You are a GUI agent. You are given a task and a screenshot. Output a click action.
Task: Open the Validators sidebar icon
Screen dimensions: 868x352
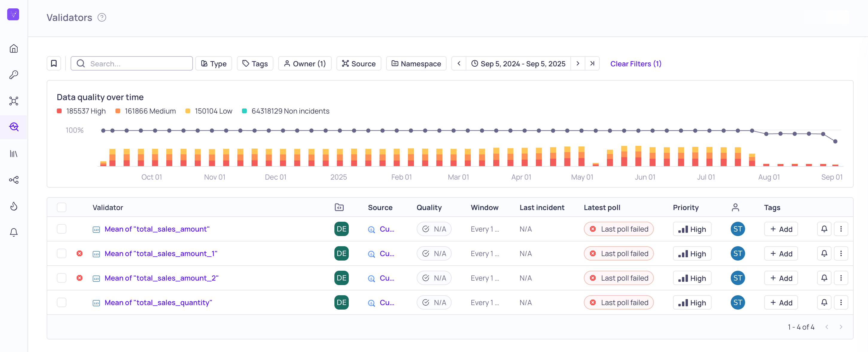(13, 127)
